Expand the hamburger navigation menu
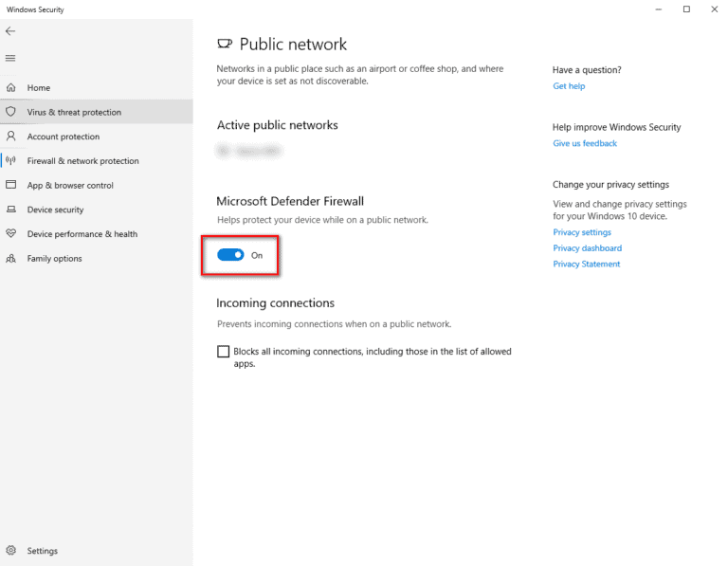Image resolution: width=728 pixels, height=566 pixels. [x=10, y=58]
